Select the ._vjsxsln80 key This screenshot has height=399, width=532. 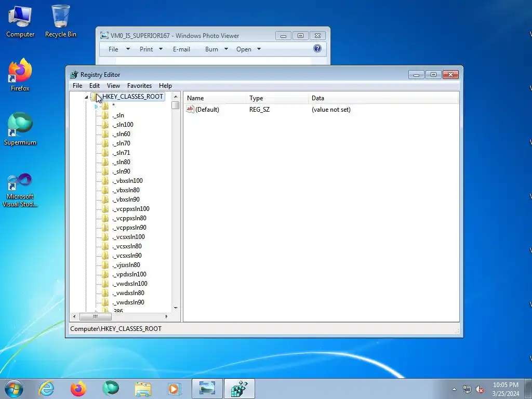click(126, 265)
